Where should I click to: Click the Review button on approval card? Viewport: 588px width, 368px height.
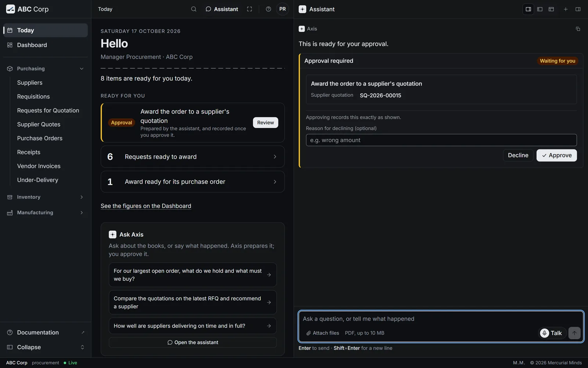coord(265,123)
